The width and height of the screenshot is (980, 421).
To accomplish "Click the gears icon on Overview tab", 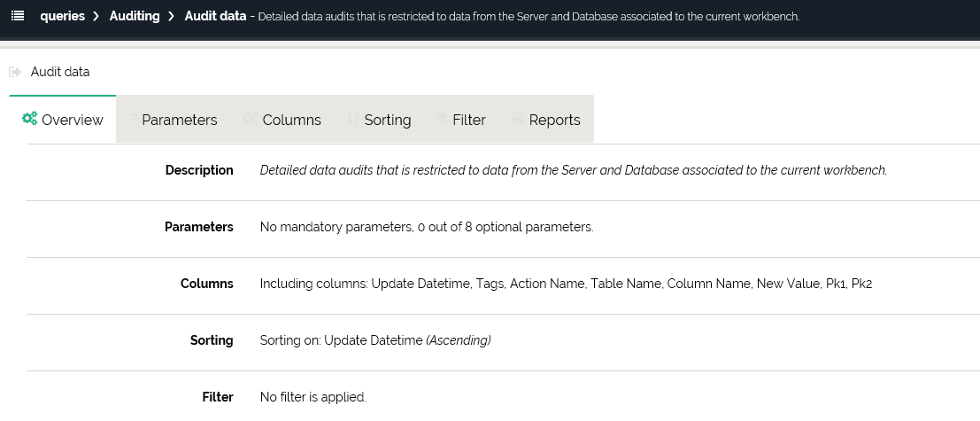I will tap(30, 119).
